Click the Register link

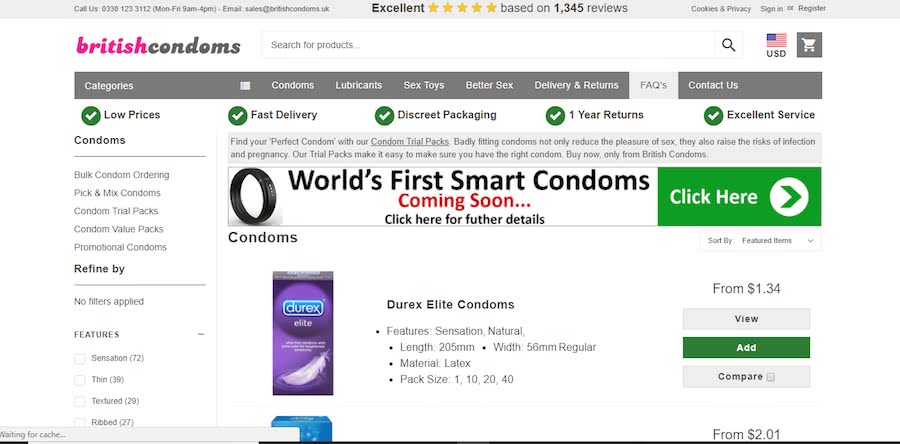pyautogui.click(x=812, y=9)
